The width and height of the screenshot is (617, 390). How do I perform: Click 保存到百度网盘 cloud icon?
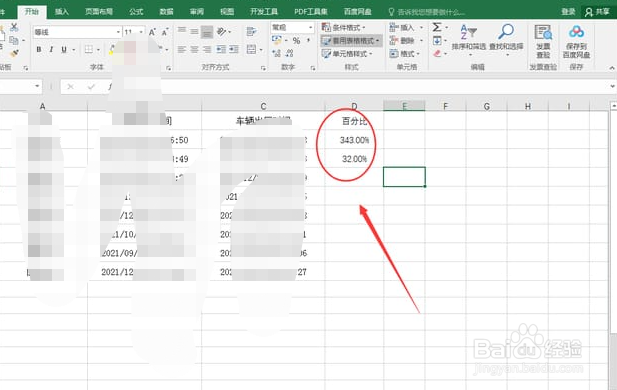576,41
